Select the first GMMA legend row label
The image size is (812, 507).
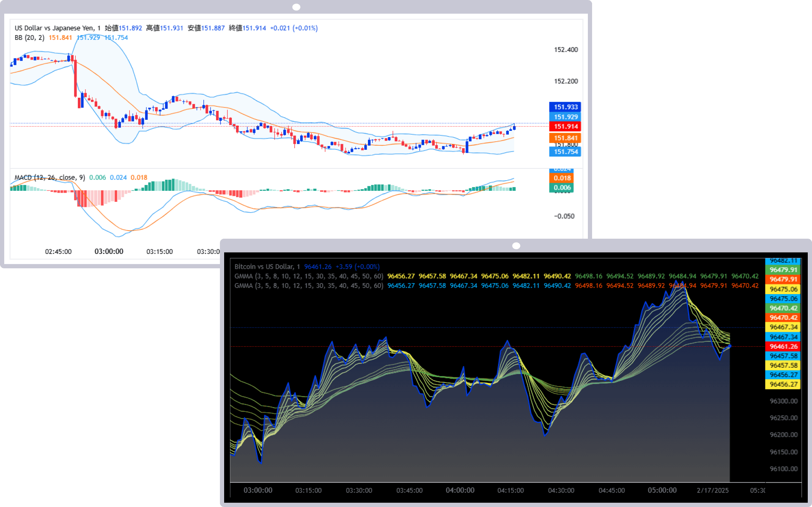[x=309, y=276]
